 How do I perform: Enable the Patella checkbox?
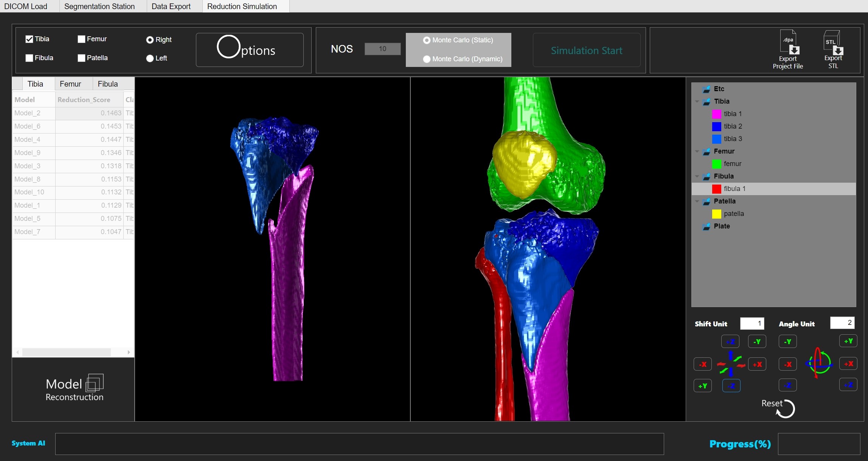[x=81, y=58]
